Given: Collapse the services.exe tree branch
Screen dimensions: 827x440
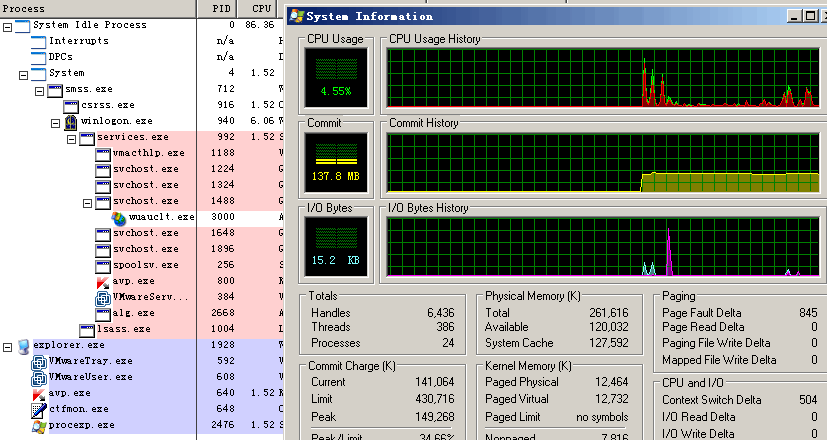Looking at the screenshot, I should [72, 137].
